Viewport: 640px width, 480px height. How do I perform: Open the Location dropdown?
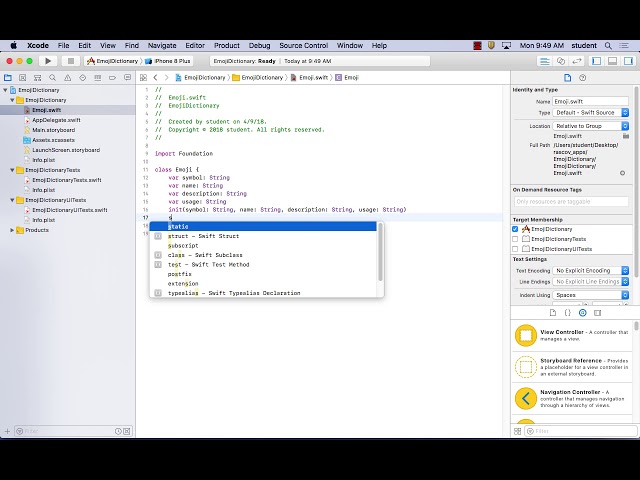591,126
